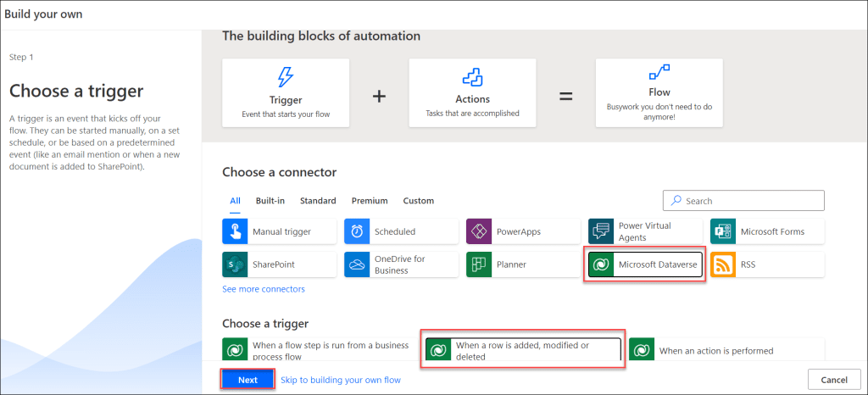Screen dimensions: 868x395
Task: Click the 'Event that starts your flow' caption
Action: (x=286, y=114)
